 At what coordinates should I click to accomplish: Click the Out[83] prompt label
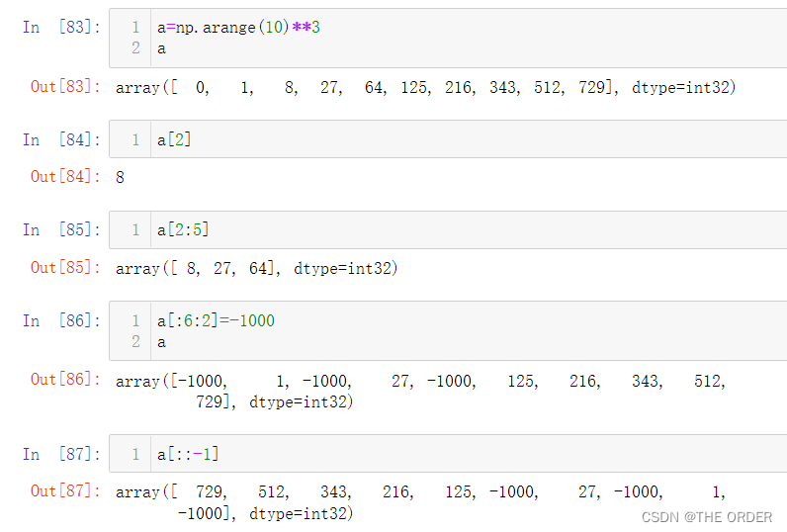pos(65,87)
